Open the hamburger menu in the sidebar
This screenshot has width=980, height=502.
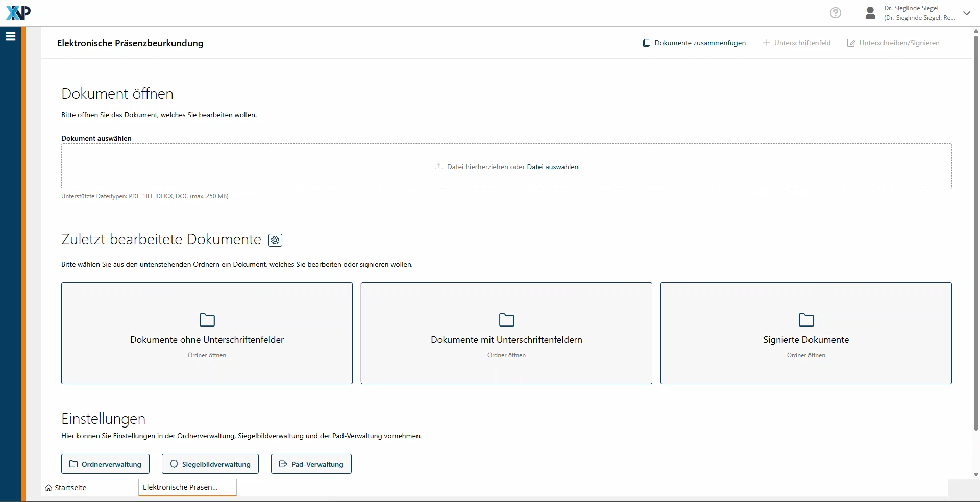11,36
